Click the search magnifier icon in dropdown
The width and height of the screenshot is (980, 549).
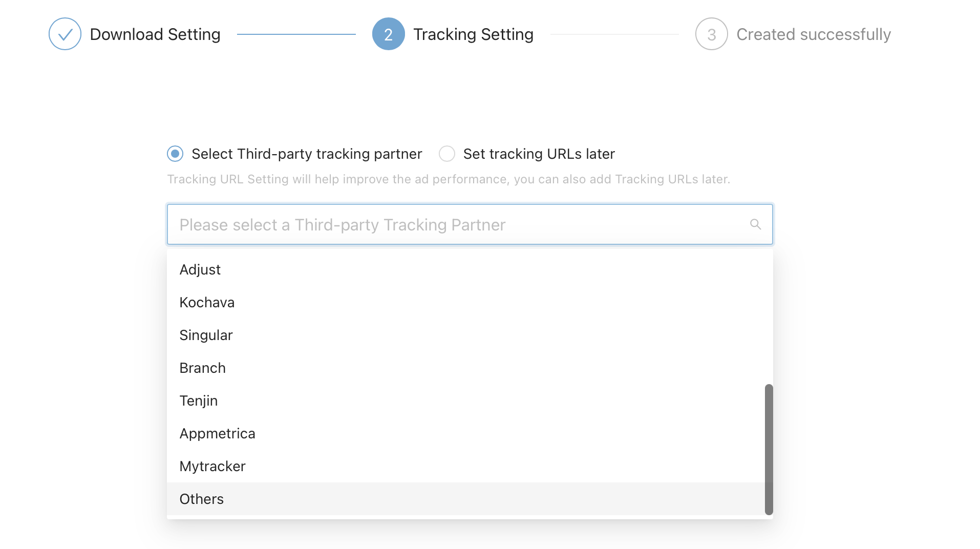[755, 224]
